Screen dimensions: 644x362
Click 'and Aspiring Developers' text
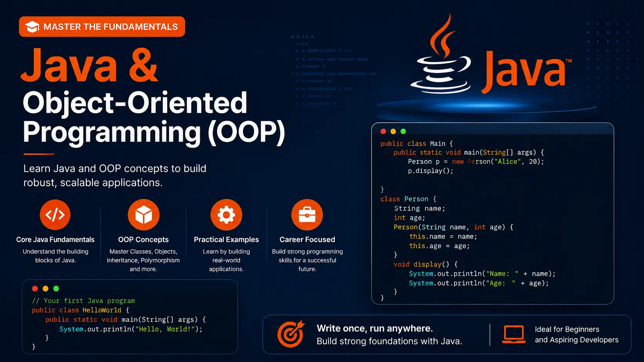tap(577, 340)
